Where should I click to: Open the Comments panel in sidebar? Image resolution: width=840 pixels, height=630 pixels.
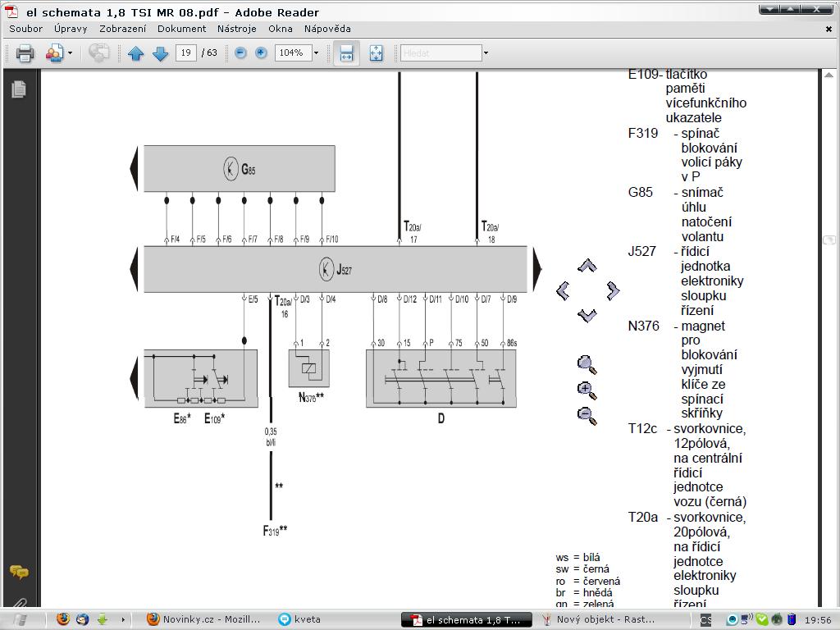[18, 572]
